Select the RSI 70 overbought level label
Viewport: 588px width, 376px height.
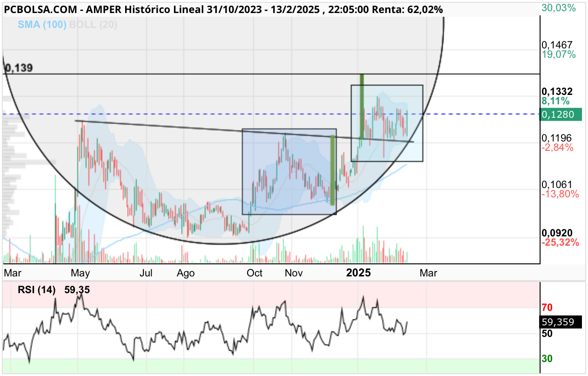[x=547, y=307]
